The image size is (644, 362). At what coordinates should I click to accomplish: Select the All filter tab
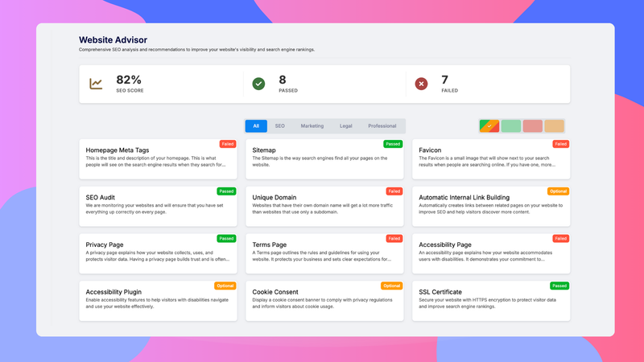point(256,125)
